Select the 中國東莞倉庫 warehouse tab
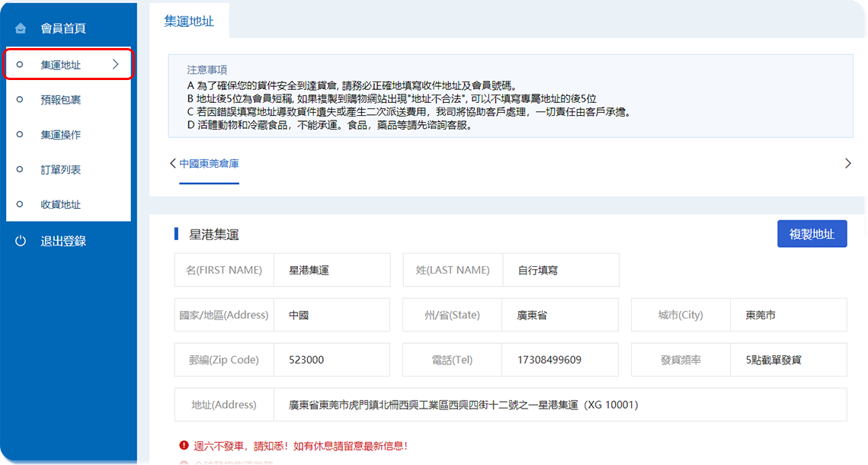868x465 pixels. [209, 164]
